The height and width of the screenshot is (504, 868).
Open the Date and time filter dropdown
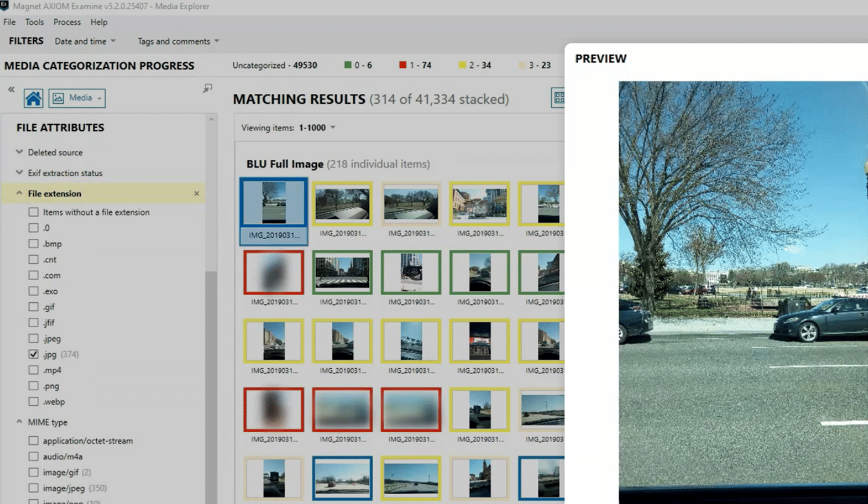pos(85,41)
